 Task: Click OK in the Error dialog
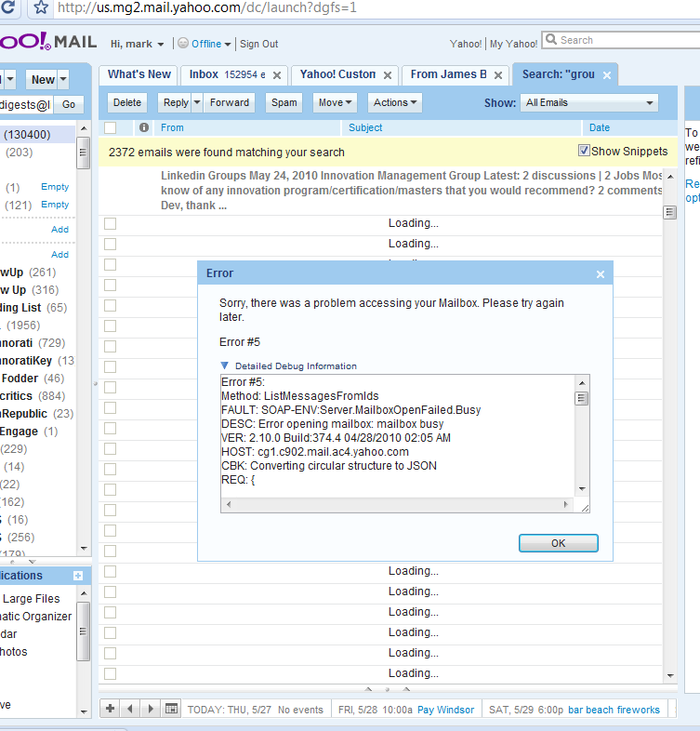(x=559, y=543)
